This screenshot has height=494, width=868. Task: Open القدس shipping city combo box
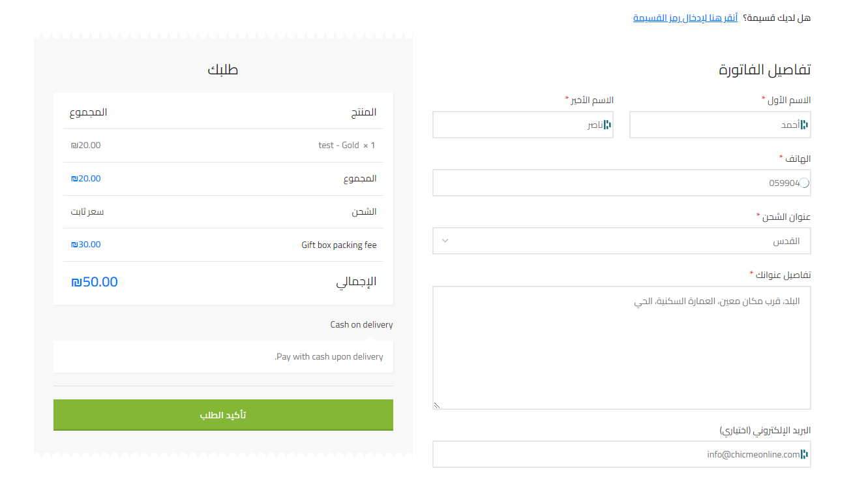(621, 241)
